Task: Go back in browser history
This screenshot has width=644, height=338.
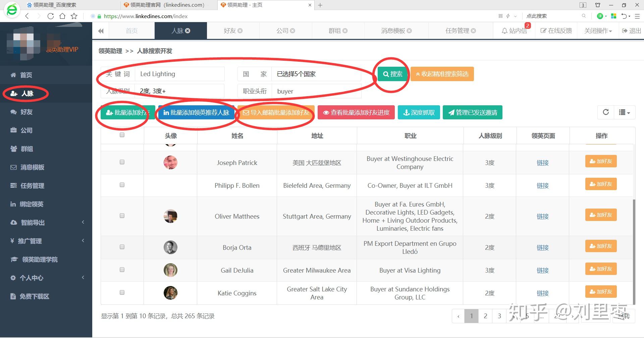Action: [x=27, y=16]
